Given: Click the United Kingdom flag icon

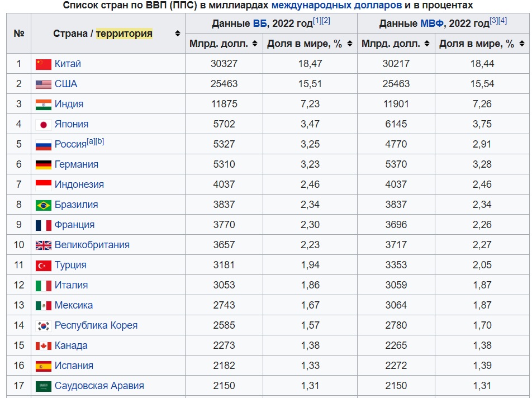Looking at the screenshot, I should (44, 245).
